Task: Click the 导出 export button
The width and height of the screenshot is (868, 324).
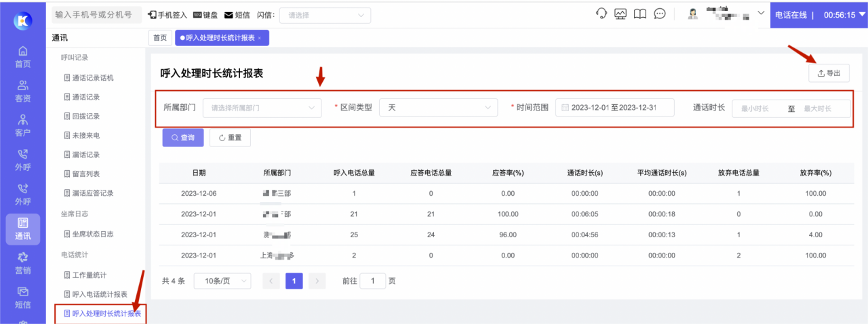Action: point(829,73)
